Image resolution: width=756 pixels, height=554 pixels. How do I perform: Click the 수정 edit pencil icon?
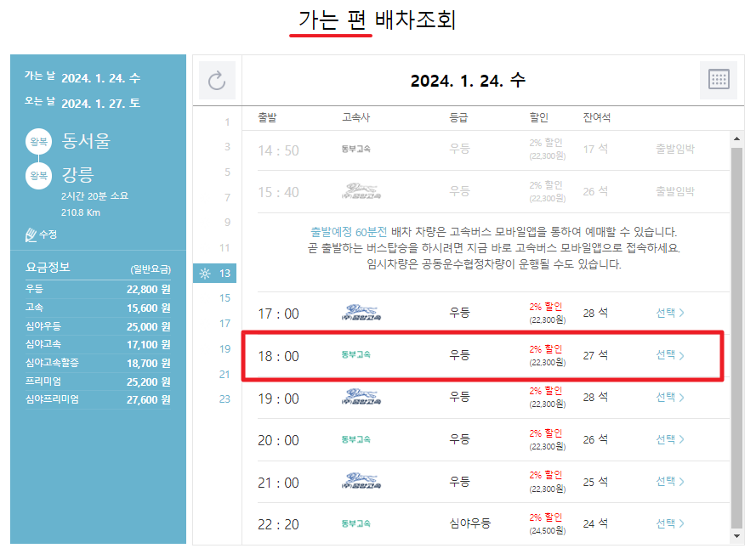[x=31, y=235]
